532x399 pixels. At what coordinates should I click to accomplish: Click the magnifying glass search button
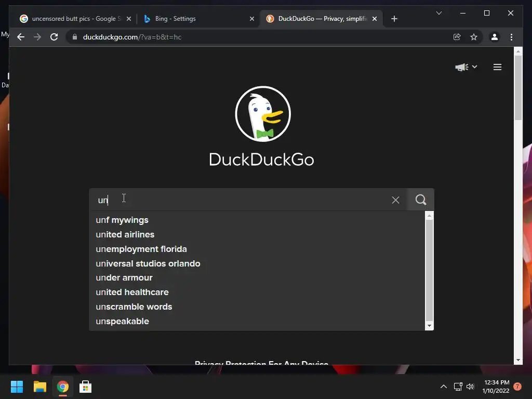(x=421, y=199)
